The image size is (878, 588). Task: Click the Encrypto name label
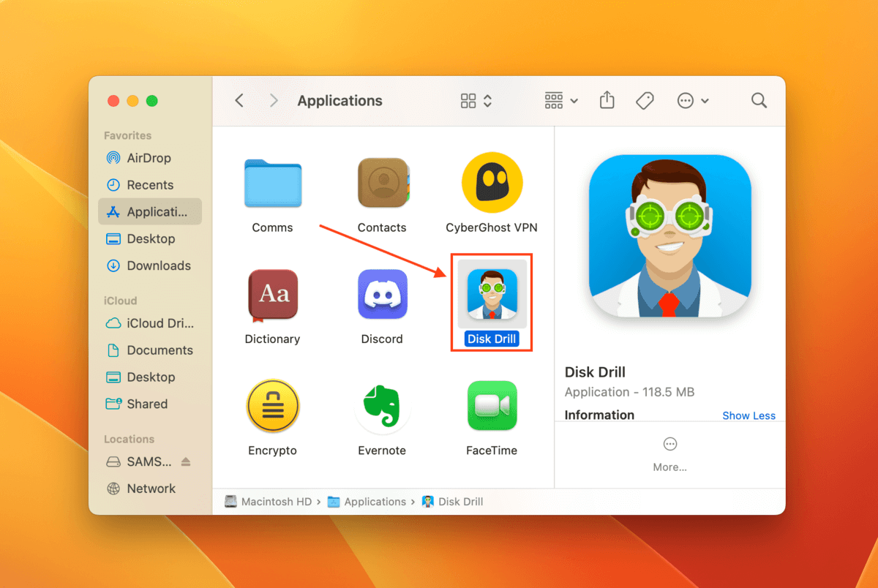coord(272,451)
